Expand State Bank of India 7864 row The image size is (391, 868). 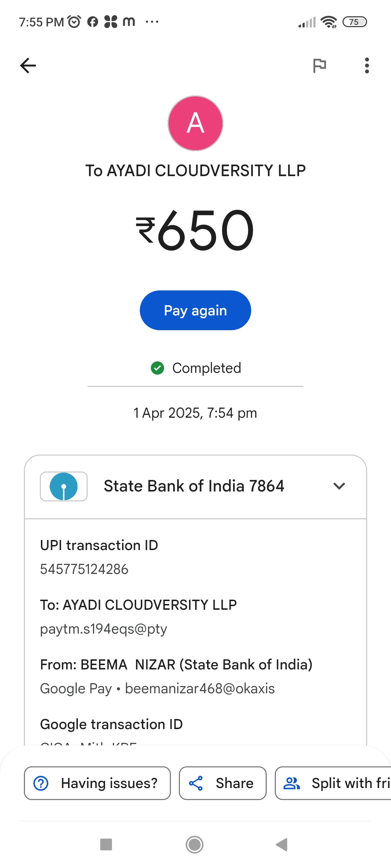[194, 486]
